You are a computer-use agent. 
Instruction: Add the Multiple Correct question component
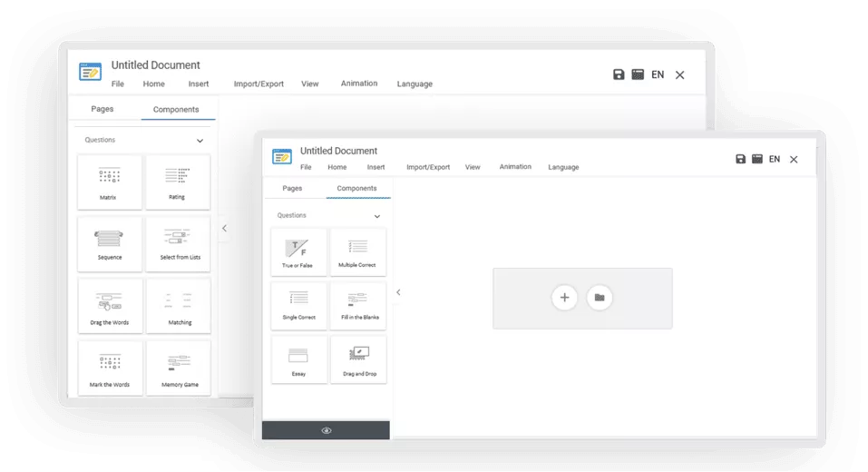point(358,252)
